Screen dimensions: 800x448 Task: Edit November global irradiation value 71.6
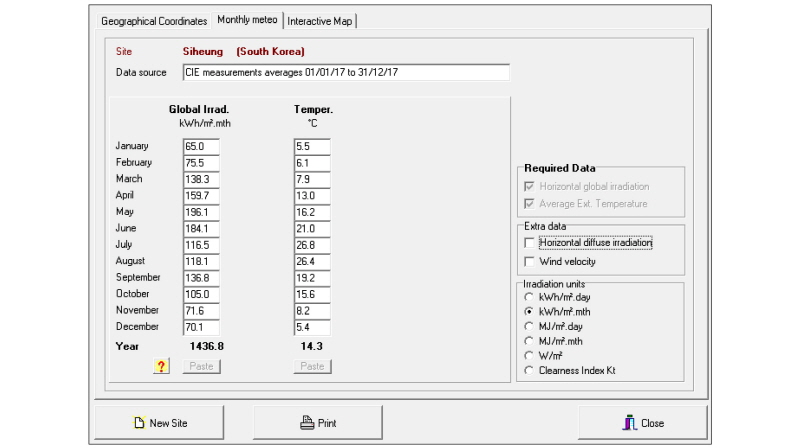(x=201, y=311)
